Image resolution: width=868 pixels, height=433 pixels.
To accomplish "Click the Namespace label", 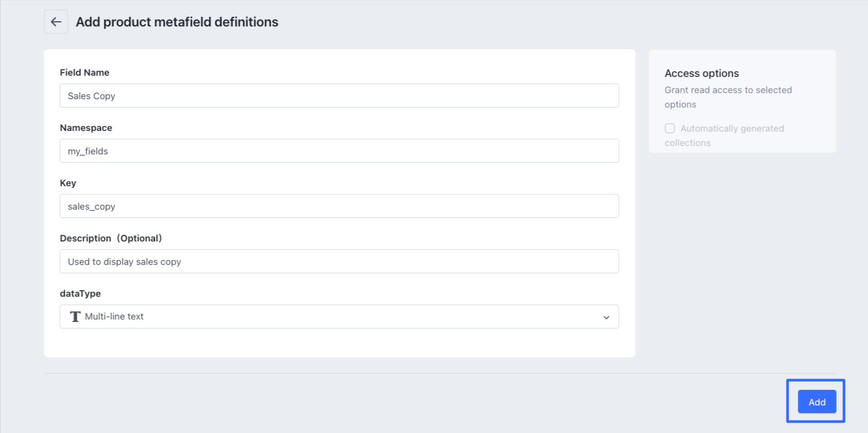I will tap(86, 128).
